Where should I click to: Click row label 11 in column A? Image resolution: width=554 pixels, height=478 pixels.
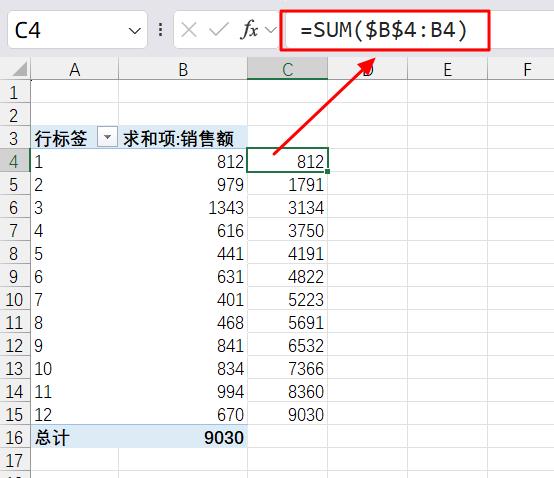point(75,391)
